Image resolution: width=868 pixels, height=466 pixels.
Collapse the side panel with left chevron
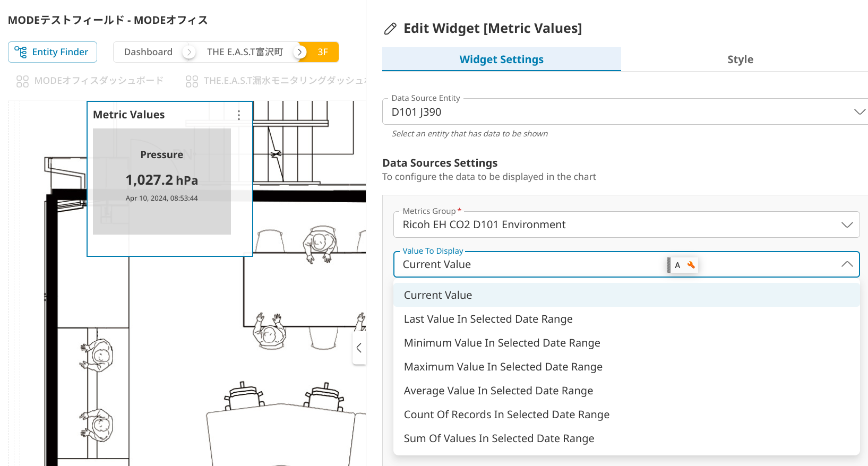point(359,348)
